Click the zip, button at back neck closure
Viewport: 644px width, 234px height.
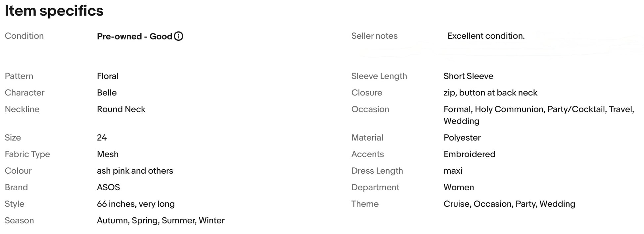pos(490,92)
